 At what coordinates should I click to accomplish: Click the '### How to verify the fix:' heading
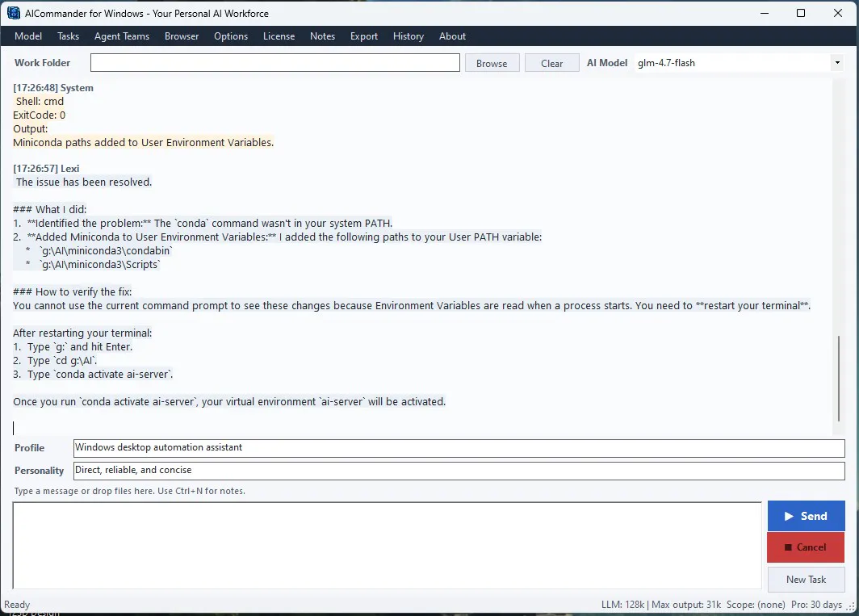tap(73, 292)
